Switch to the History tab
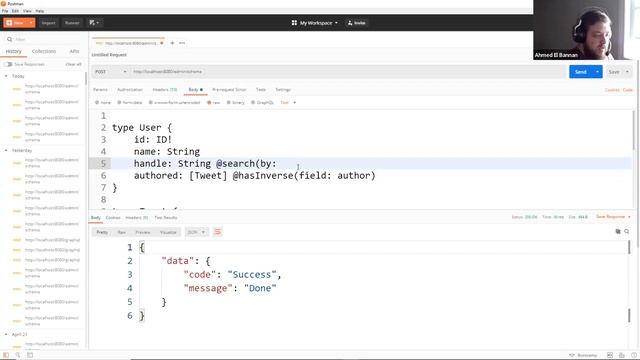 (13, 51)
